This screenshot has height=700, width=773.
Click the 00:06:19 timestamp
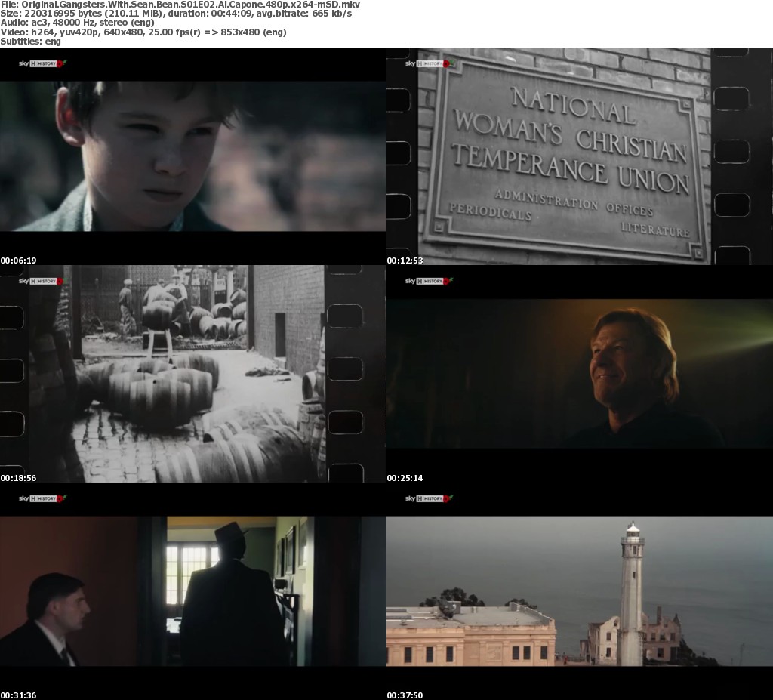tap(19, 261)
